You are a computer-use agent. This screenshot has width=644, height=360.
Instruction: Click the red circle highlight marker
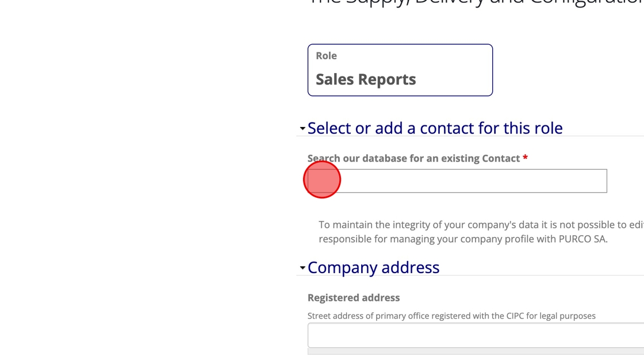[322, 179]
